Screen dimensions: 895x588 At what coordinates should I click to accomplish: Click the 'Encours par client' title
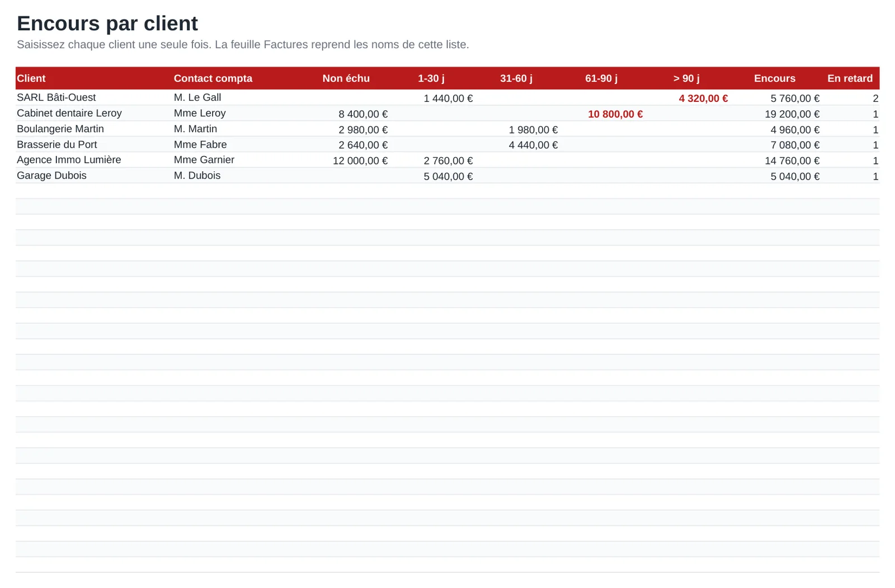[107, 23]
